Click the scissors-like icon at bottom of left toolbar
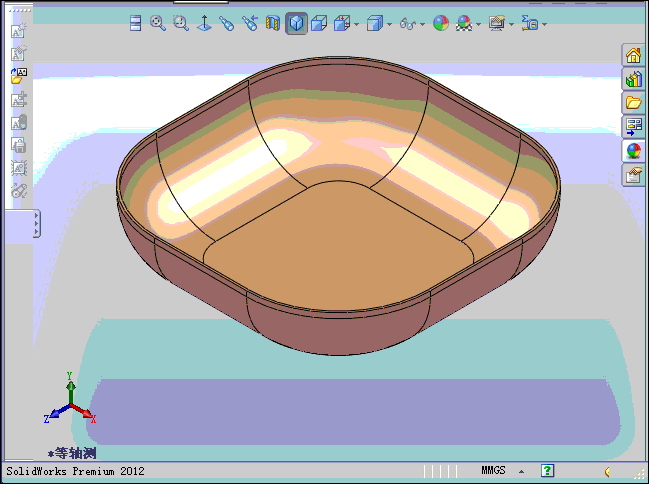 (19, 190)
